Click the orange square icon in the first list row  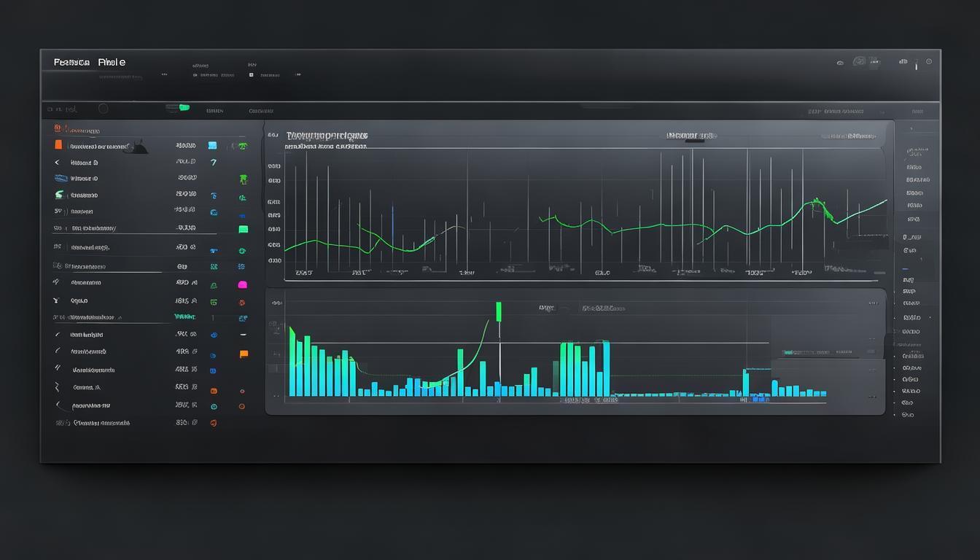(x=58, y=145)
